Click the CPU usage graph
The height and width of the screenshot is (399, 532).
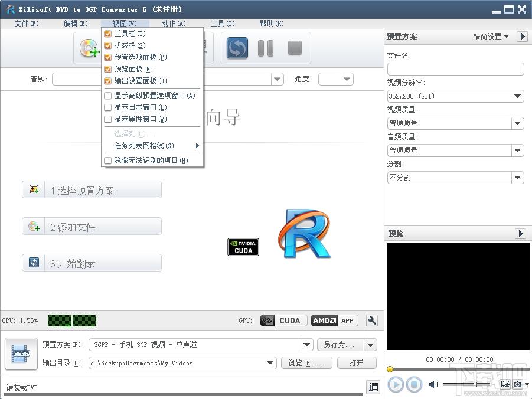point(72,320)
